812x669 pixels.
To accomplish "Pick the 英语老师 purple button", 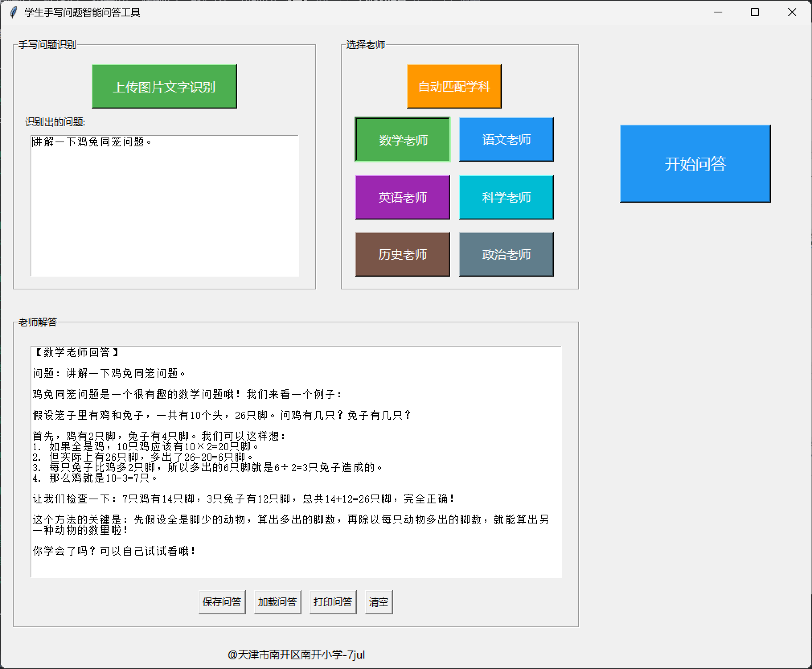I will coord(402,197).
